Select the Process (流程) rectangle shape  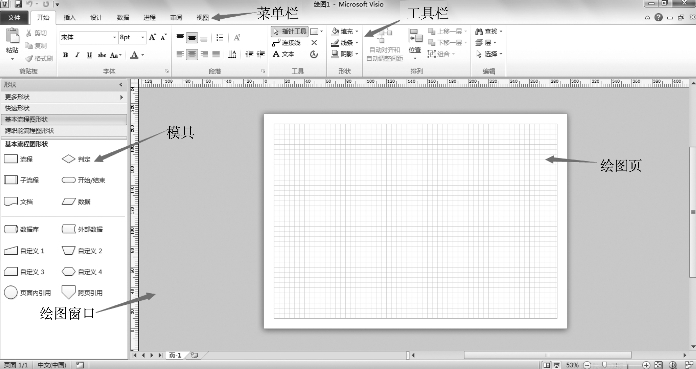(19, 159)
